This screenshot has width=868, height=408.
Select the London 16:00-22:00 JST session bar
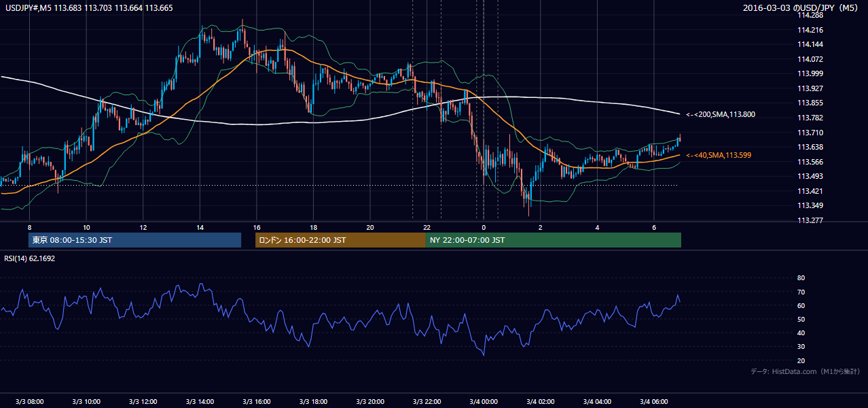[340, 240]
